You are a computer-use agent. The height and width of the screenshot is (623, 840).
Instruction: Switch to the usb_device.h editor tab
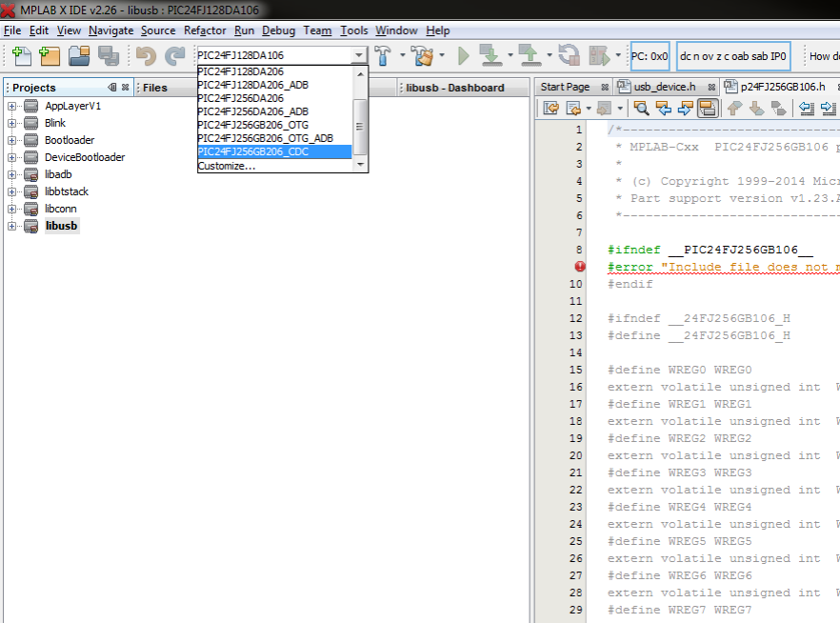(665, 87)
